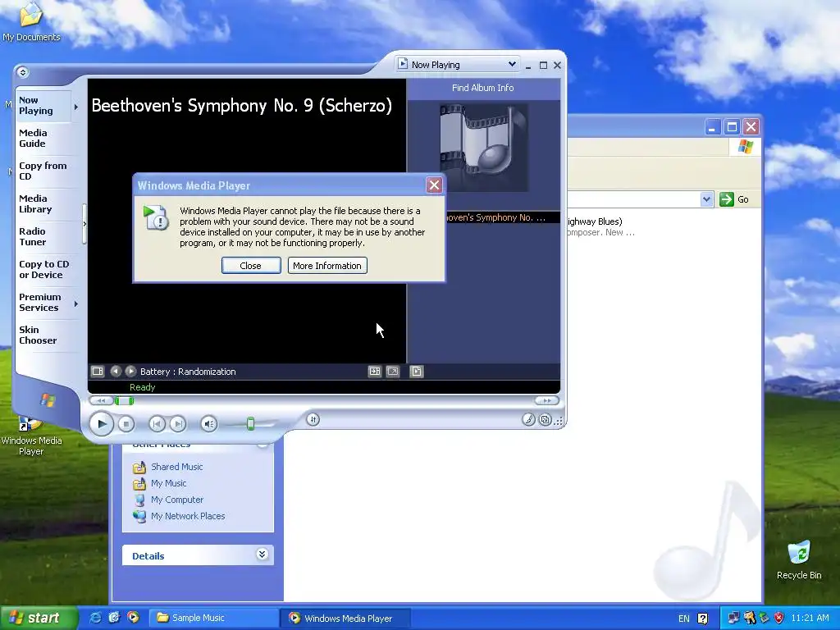Switch to skin mode icon
This screenshot has height=630, width=840.
(x=546, y=420)
